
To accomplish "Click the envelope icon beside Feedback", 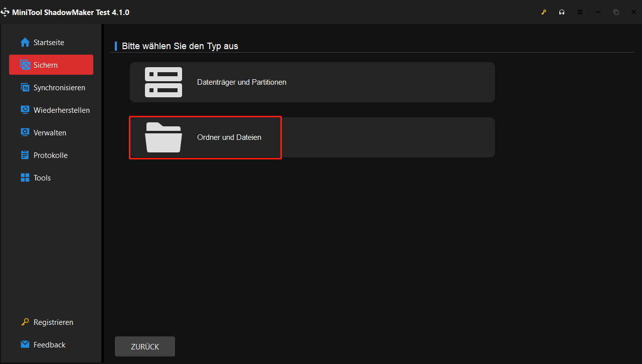I will (25, 344).
